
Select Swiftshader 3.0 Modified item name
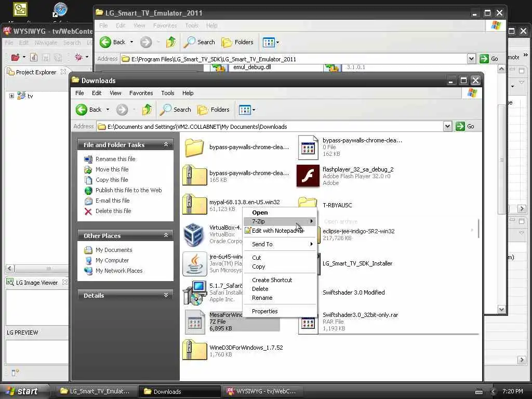pyautogui.click(x=353, y=292)
